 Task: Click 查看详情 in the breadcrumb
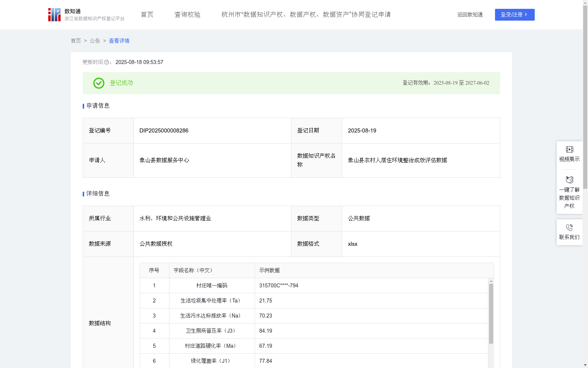tap(119, 41)
